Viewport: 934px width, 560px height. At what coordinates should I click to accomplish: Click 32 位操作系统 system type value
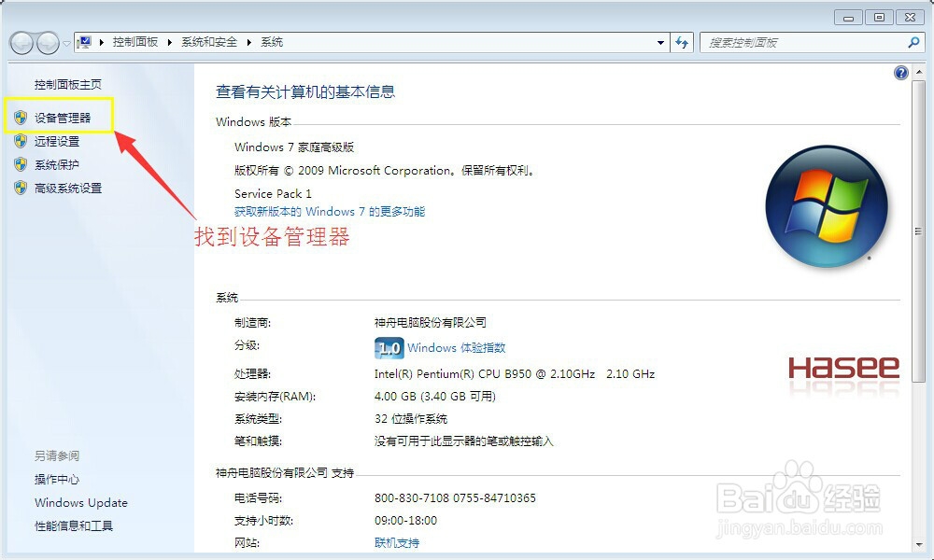point(411,419)
